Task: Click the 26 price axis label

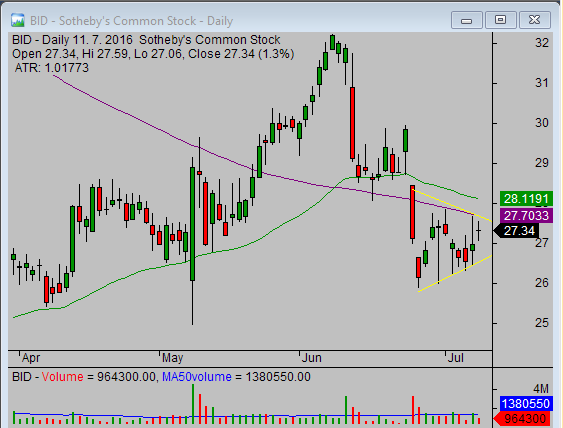Action: click(542, 283)
